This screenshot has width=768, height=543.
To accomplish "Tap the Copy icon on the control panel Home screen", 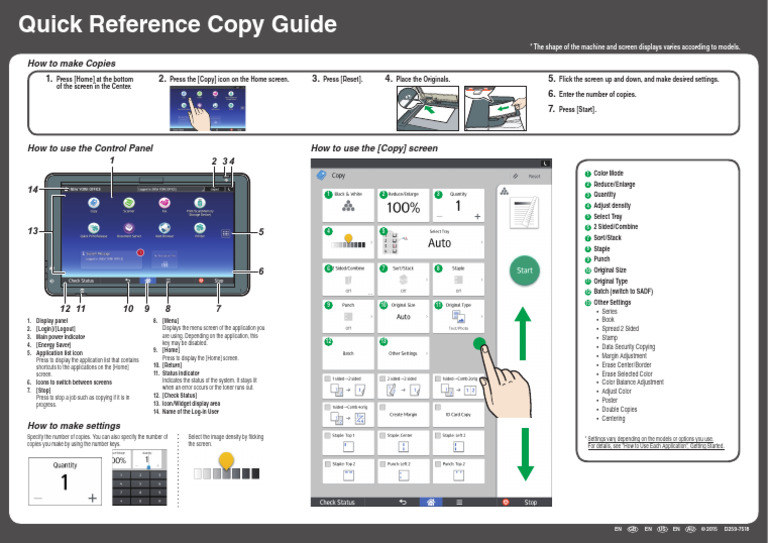I will coord(94,203).
